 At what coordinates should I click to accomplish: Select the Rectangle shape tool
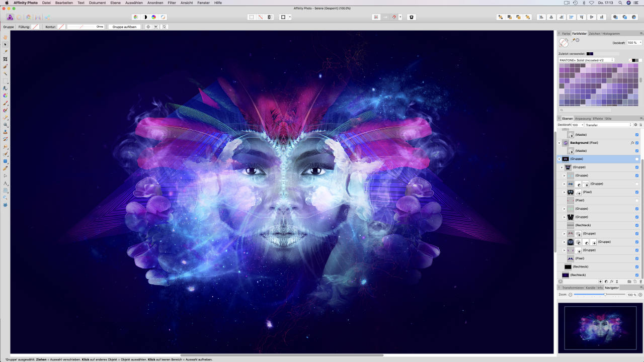(6, 161)
